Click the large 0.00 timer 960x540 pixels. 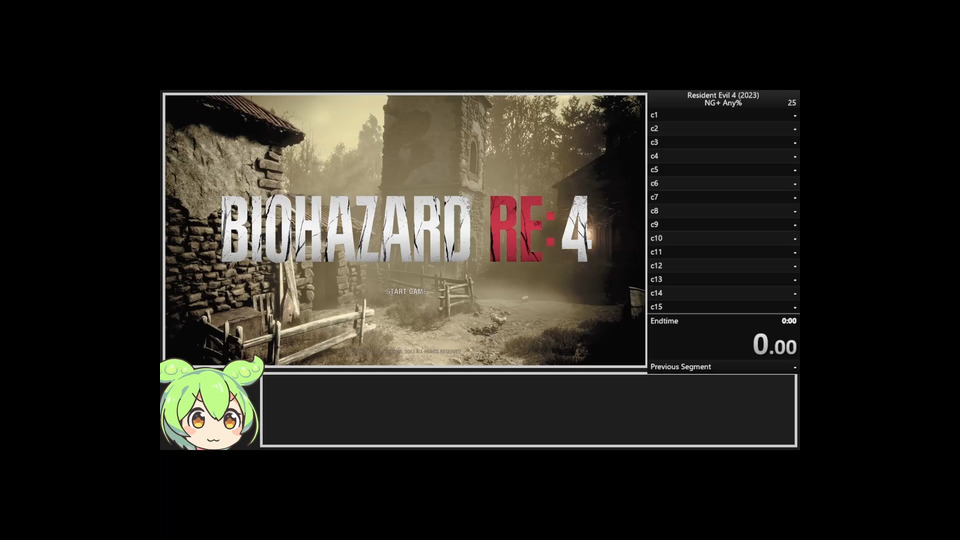pos(774,344)
